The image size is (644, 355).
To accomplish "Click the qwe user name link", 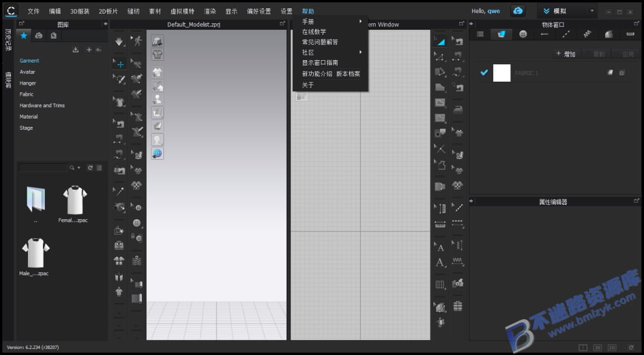I will [493, 11].
